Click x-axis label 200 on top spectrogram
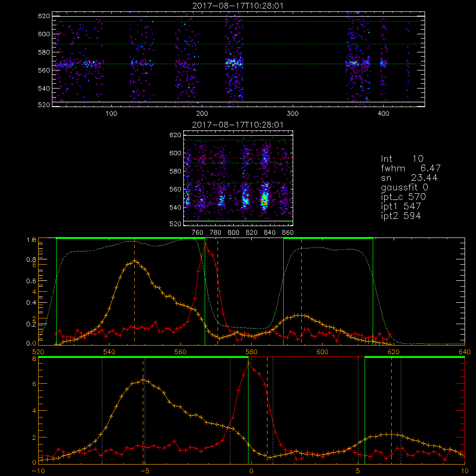Image resolution: width=476 pixels, height=476 pixels. coord(202,114)
